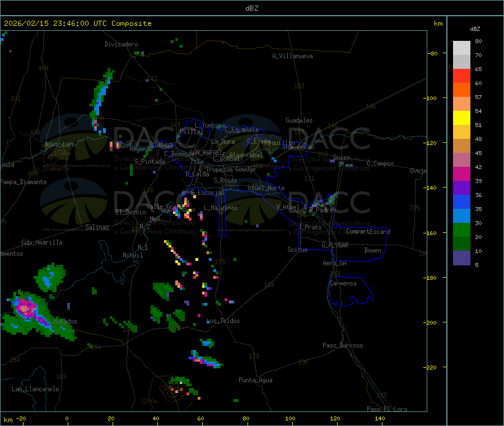Click the C_Española map label
Image resolution: width=504 pixels, height=426 pixels.
241,130
